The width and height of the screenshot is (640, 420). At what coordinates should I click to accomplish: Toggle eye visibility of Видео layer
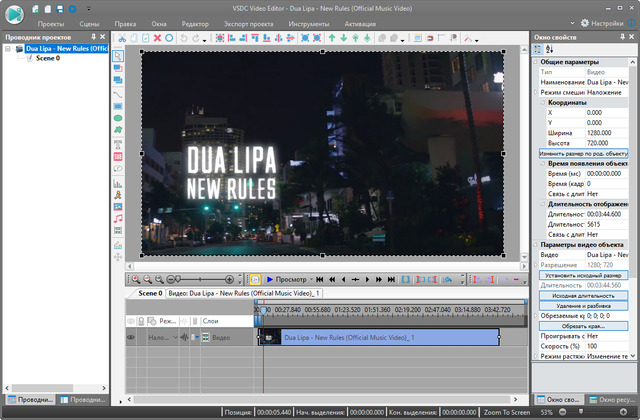point(130,338)
